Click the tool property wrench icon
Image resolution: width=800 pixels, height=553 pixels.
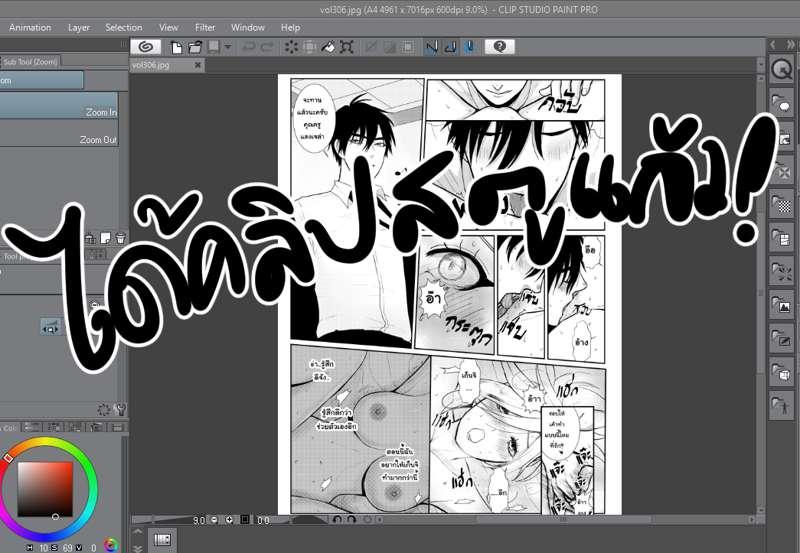[x=120, y=409]
